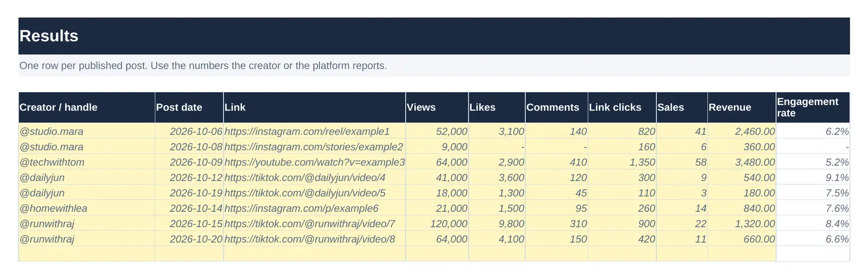Click the @dailyjun cell in the 2026-10-12 row
The image size is (868, 279).
coord(87,177)
